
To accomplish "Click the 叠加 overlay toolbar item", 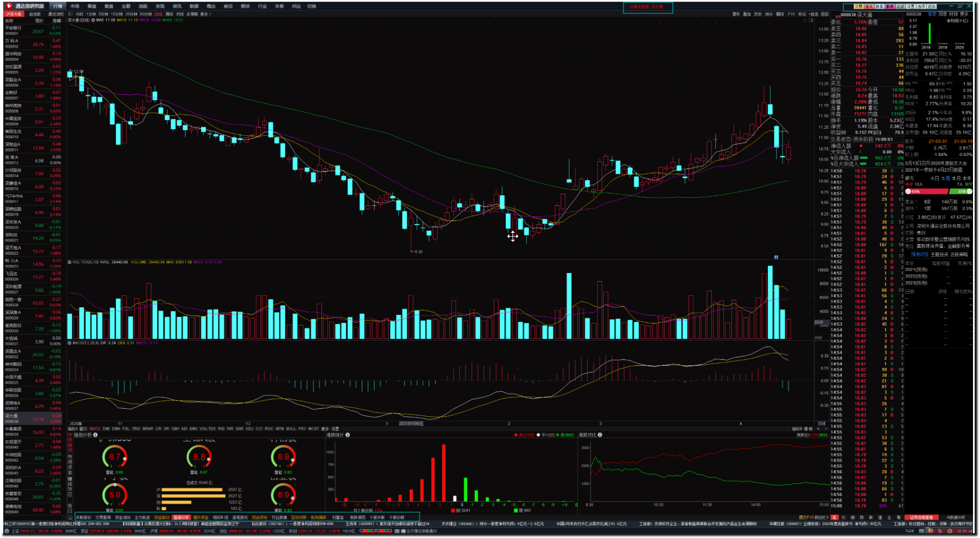I will point(747,14).
